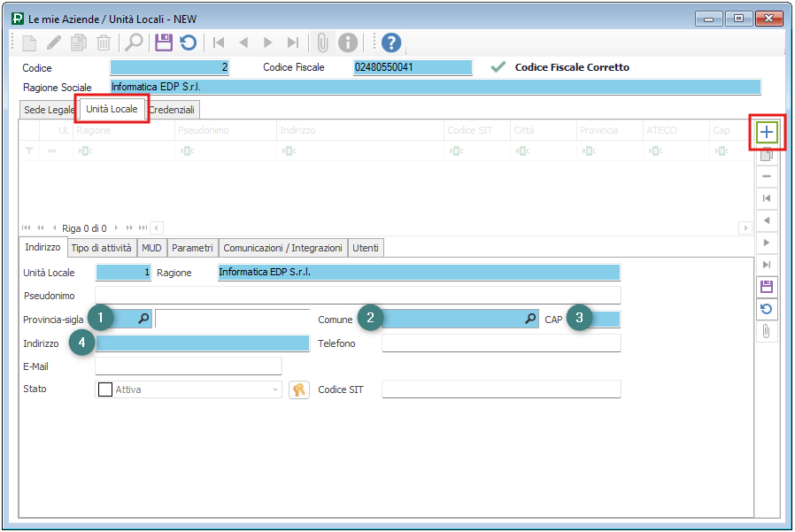This screenshot has width=795, height=532.
Task: Switch to the Sede Legale tab
Action: 50,110
